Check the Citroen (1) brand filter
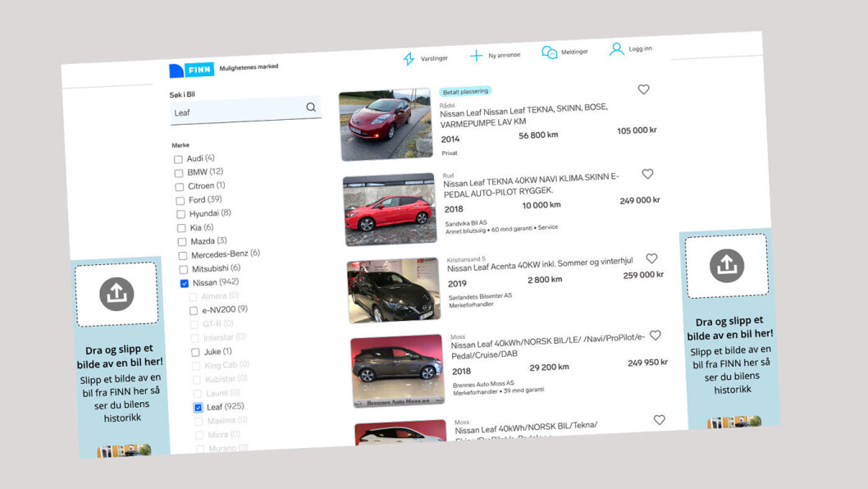This screenshot has height=489, width=868. (180, 187)
